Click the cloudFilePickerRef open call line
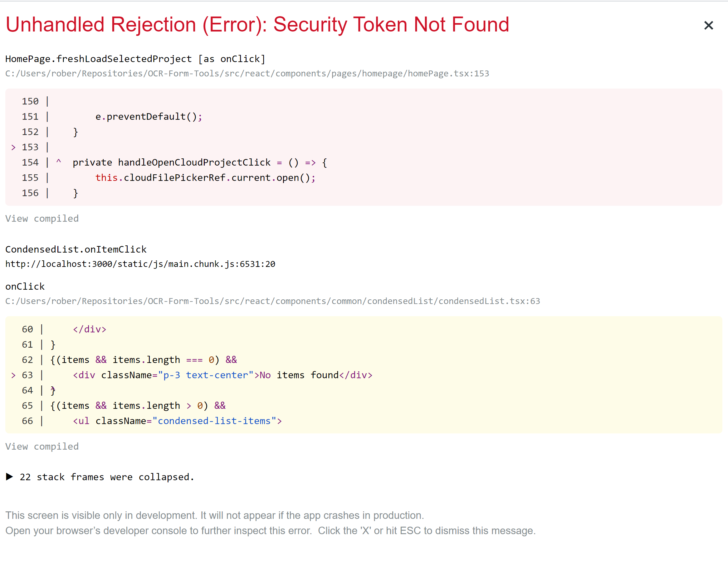This screenshot has width=728, height=570. [x=205, y=177]
